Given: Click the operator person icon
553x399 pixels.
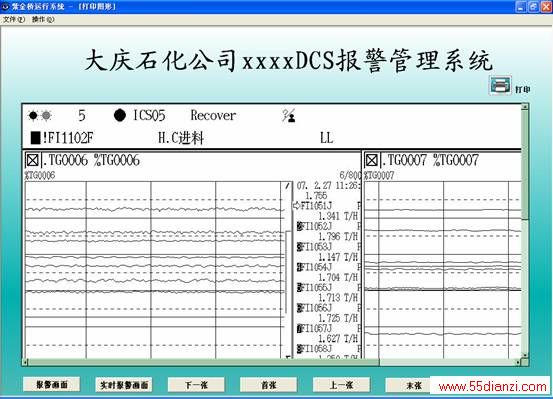Looking at the screenshot, I should coord(289,115).
